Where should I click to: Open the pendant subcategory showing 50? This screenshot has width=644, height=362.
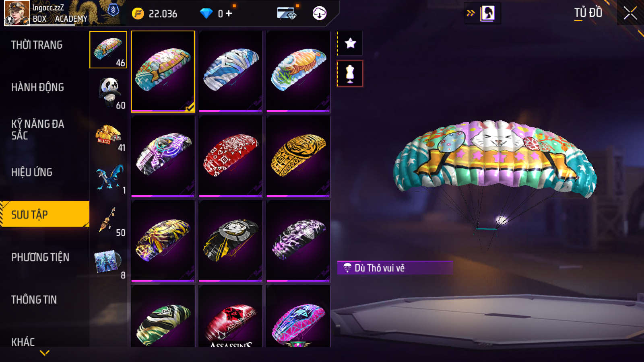tap(110, 220)
